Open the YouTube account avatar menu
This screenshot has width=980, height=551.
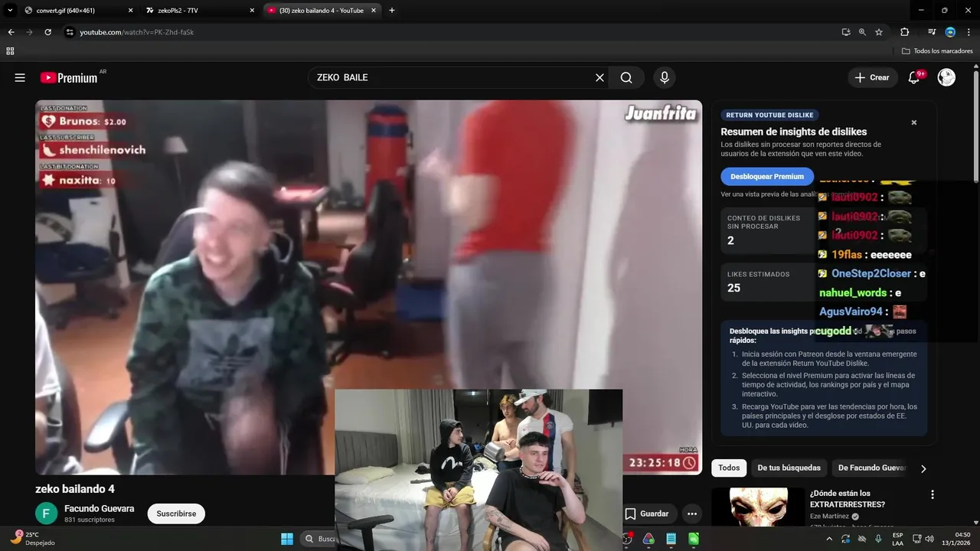946,77
